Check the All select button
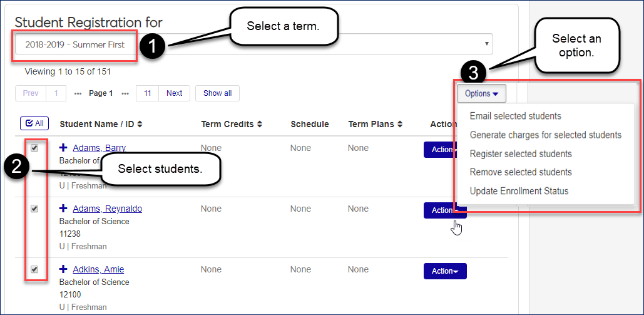The image size is (644, 315). (x=34, y=124)
